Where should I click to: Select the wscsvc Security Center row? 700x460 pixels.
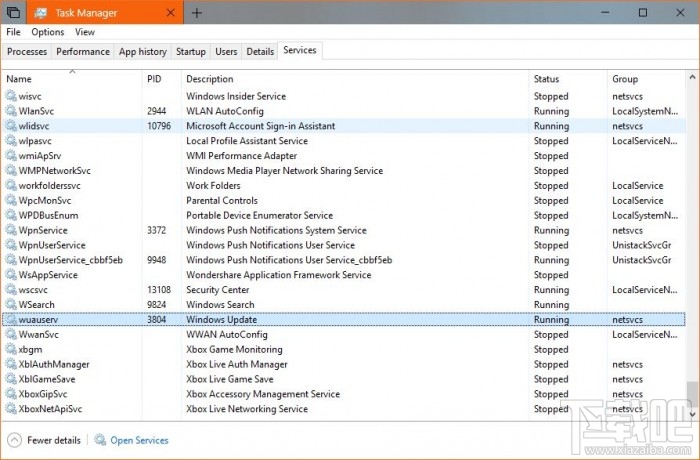click(x=300, y=290)
